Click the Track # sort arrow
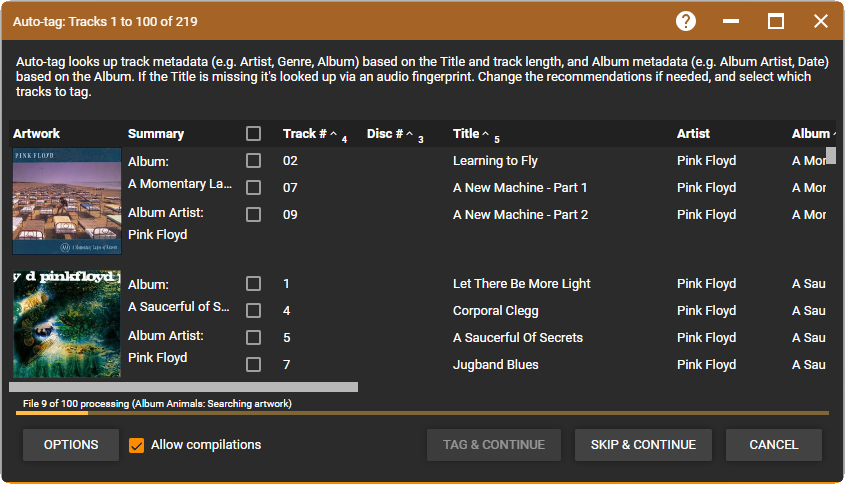Image resolution: width=845 pixels, height=484 pixels. (333, 134)
